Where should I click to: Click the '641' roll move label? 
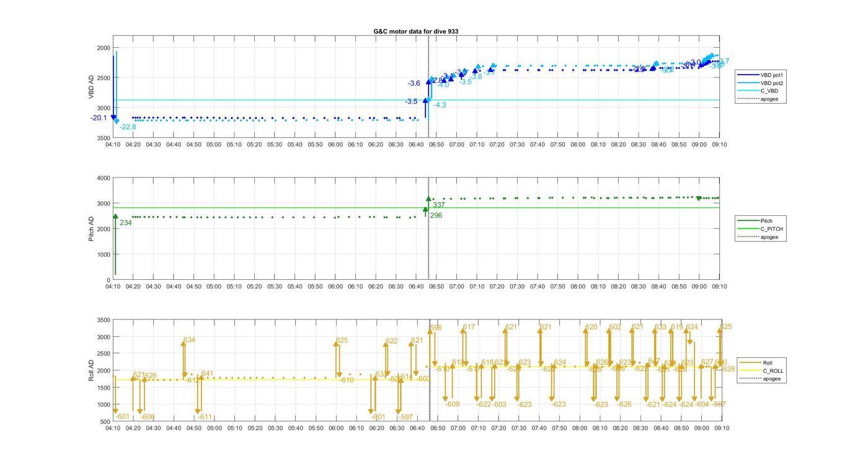point(207,373)
